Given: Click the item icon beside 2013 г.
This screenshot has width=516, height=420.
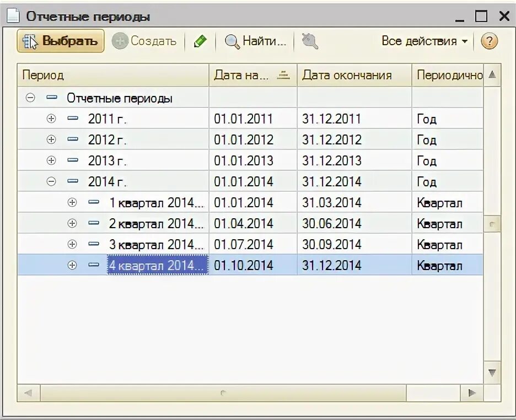Looking at the screenshot, I should [x=73, y=160].
